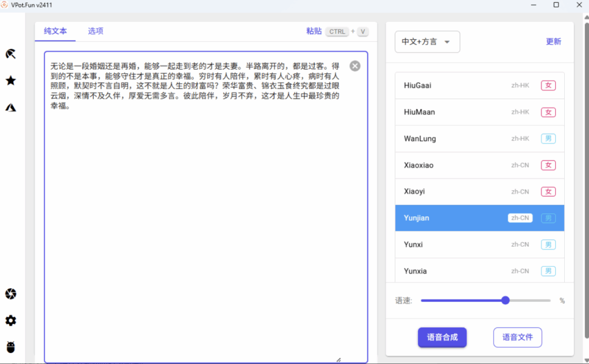This screenshot has height=364, width=589.
Task: Switch to the 选项 tab
Action: coord(95,32)
